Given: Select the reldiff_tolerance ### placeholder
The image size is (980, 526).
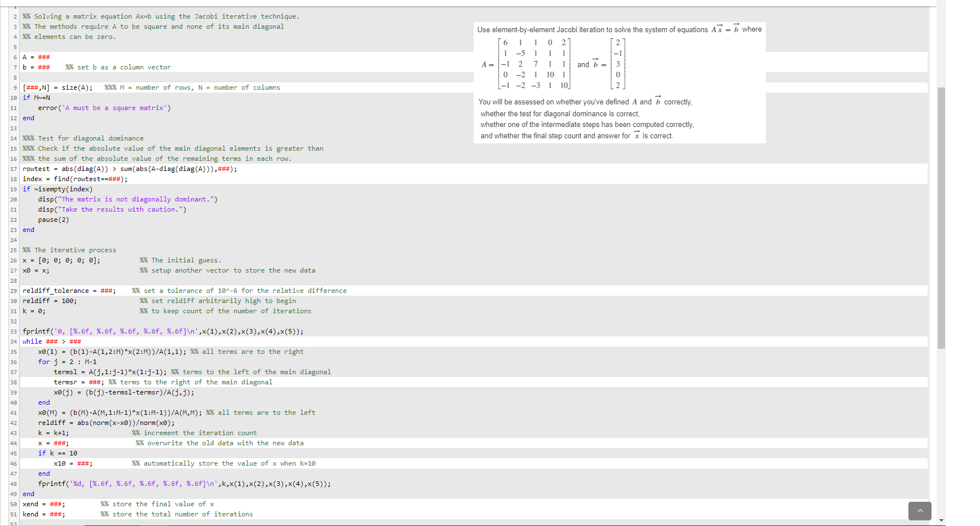Looking at the screenshot, I should click(x=106, y=290).
